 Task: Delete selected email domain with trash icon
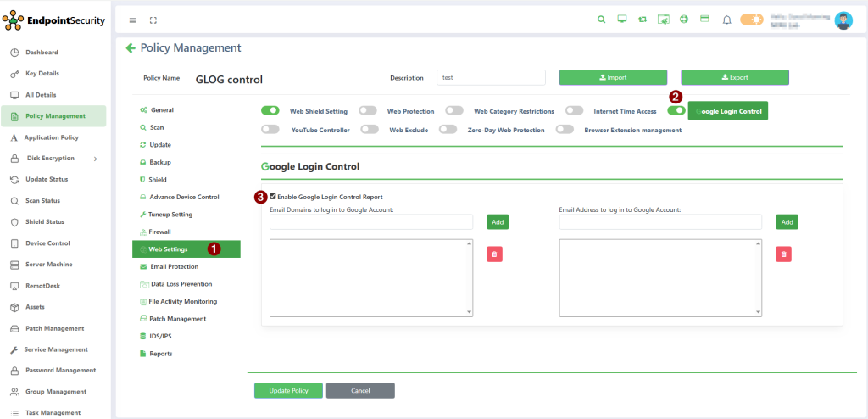tap(495, 254)
